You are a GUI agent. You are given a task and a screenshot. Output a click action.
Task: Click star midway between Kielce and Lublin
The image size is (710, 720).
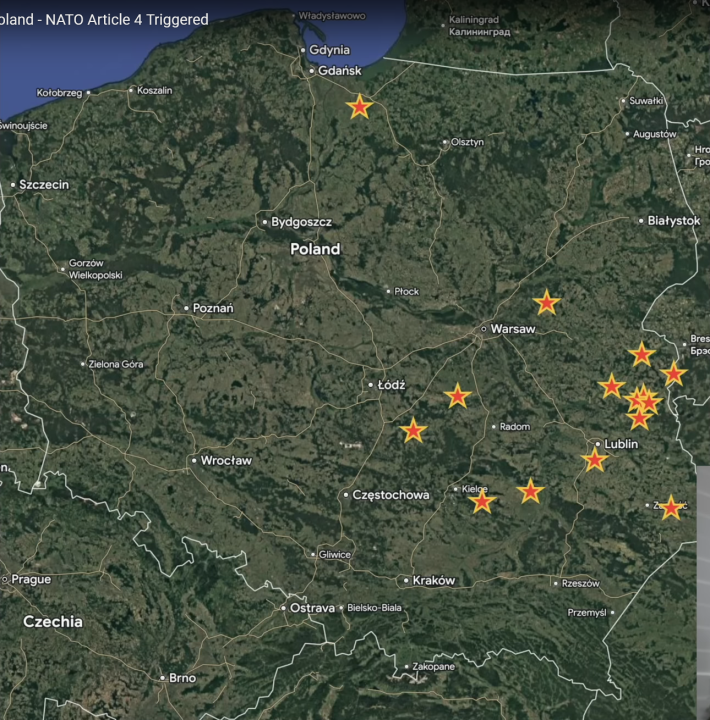coord(530,491)
